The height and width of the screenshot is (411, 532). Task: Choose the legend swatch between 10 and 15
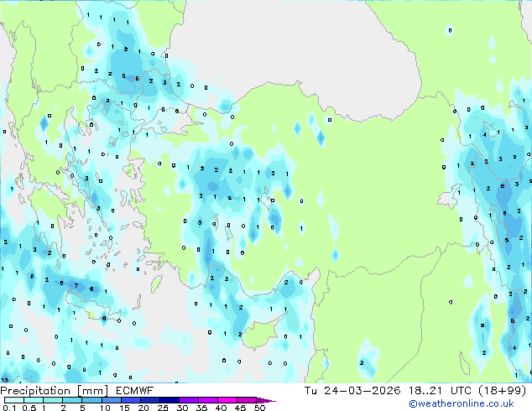pos(111,400)
